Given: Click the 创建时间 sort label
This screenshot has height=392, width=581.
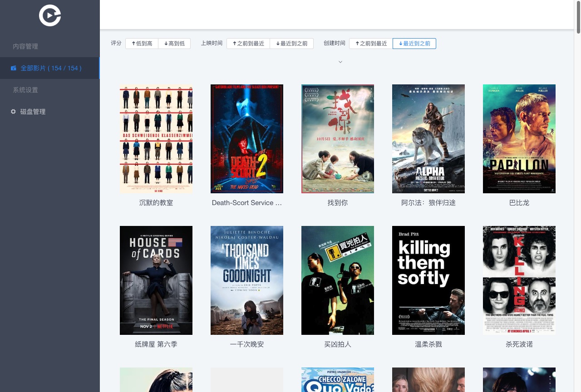Looking at the screenshot, I should click(x=335, y=43).
